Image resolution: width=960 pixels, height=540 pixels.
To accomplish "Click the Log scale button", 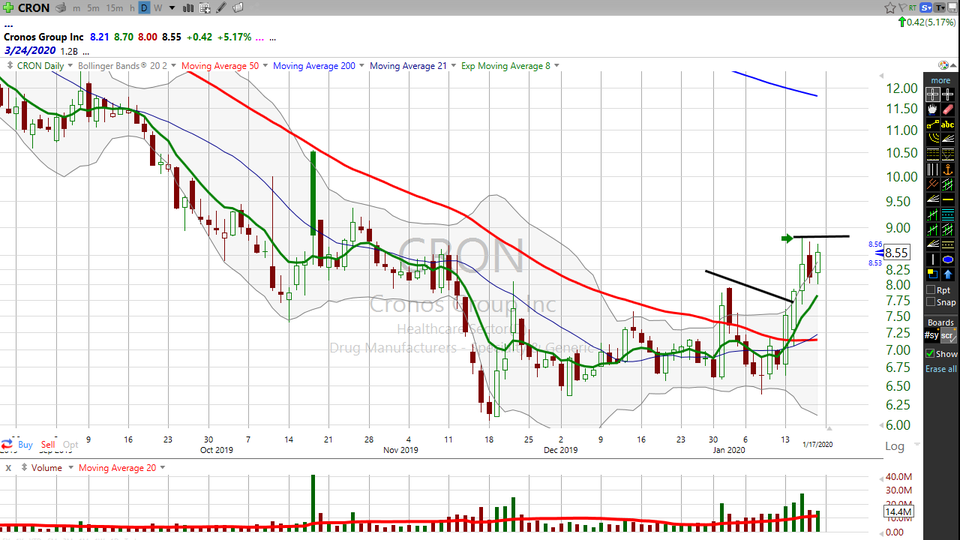I will 894,446.
